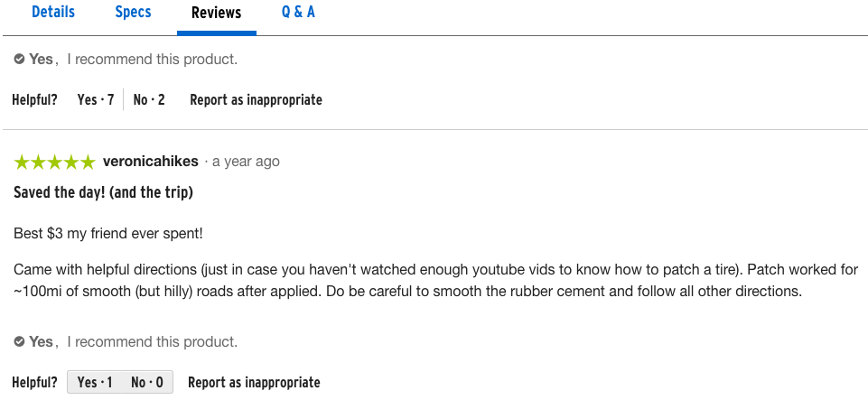Vote No · 2 on the upper review
The height and width of the screenshot is (400, 868).
tap(149, 100)
